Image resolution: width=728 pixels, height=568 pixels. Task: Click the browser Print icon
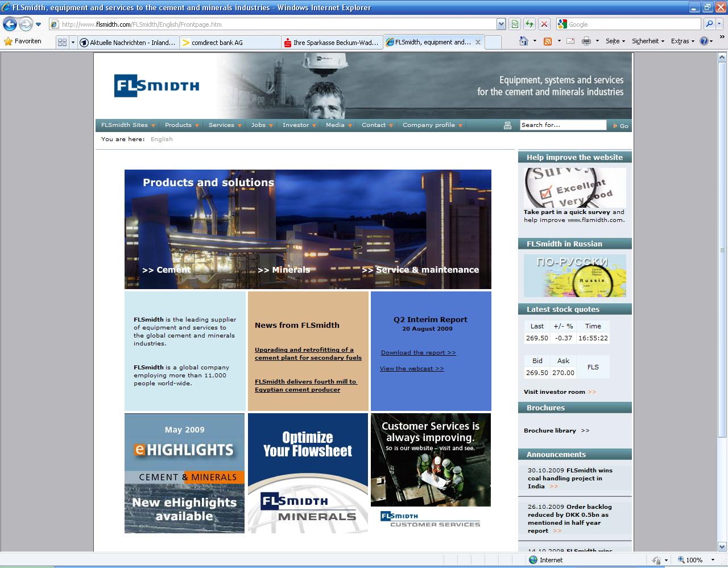click(x=586, y=41)
